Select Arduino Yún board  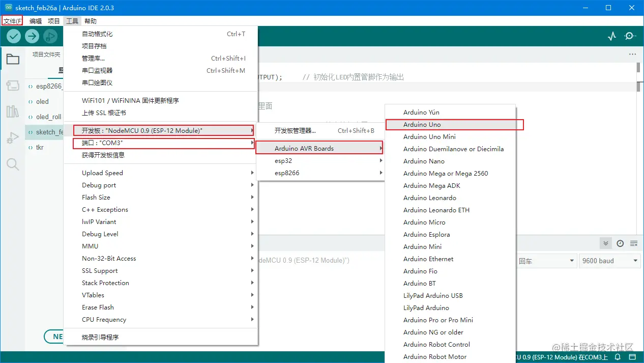[450, 113]
